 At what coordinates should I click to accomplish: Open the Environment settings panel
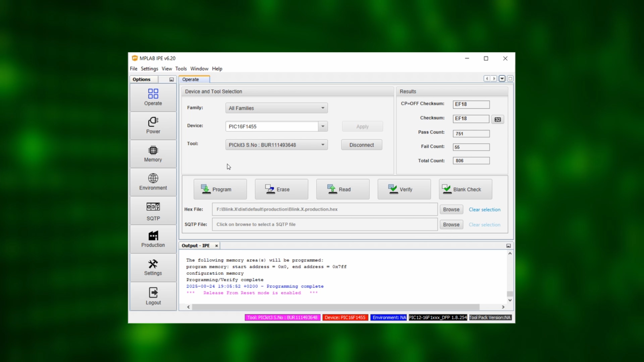pos(153,182)
